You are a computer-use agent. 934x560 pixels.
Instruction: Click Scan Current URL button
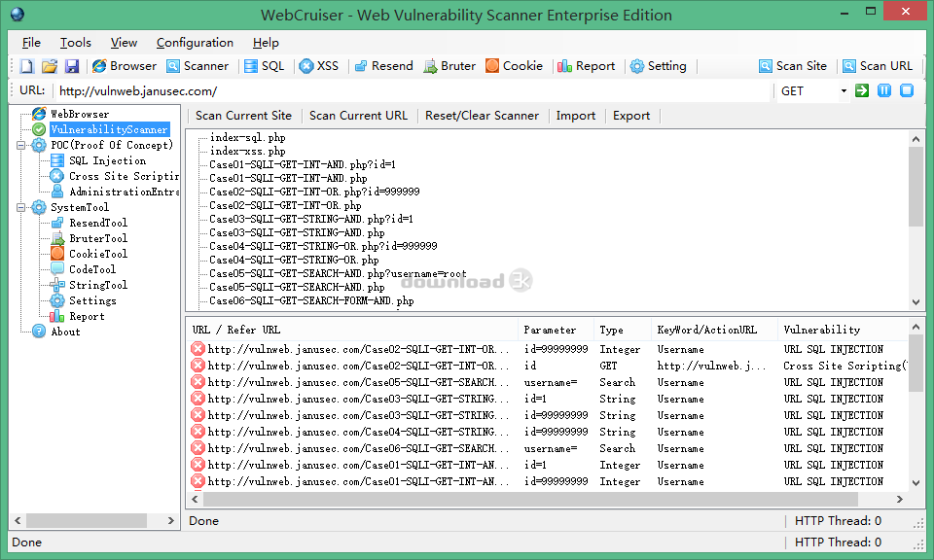tap(359, 116)
